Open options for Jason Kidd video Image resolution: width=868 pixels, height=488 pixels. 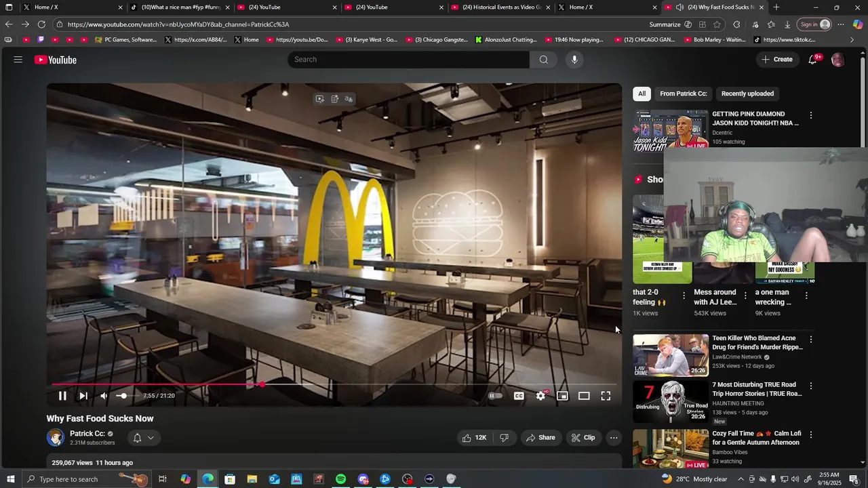[x=811, y=115]
